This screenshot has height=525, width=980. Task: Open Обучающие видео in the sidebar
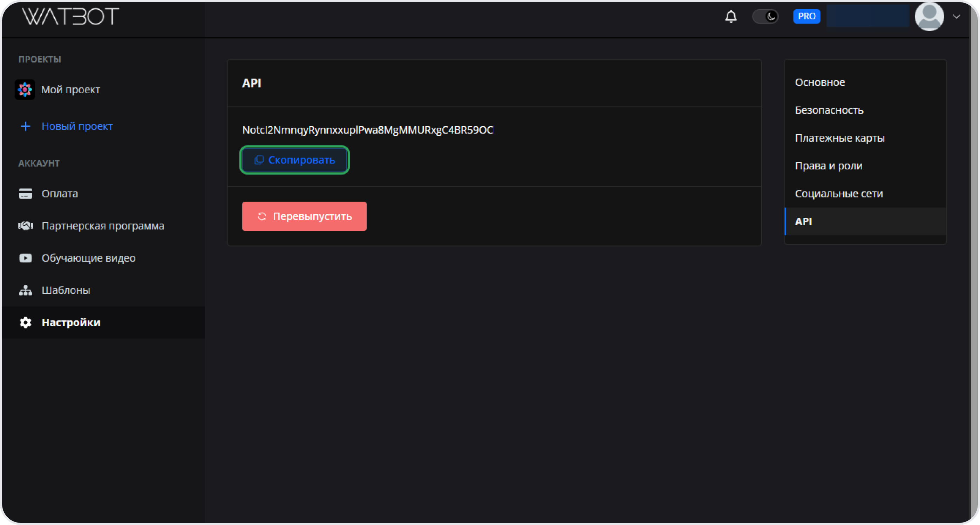[88, 258]
